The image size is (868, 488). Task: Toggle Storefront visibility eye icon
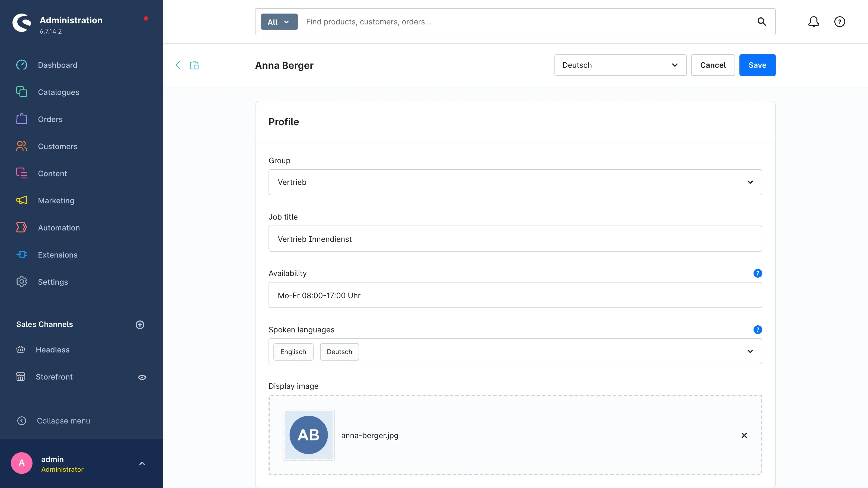click(142, 377)
